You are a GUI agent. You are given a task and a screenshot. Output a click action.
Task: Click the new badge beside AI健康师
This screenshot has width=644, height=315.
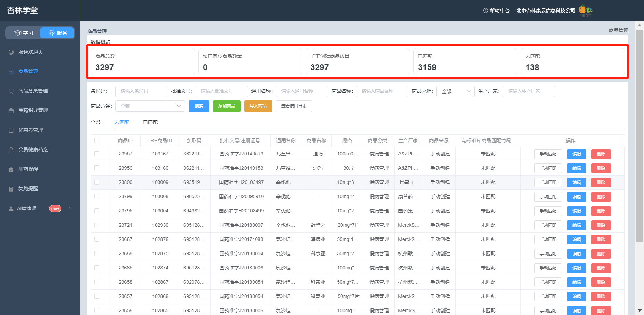(55, 209)
